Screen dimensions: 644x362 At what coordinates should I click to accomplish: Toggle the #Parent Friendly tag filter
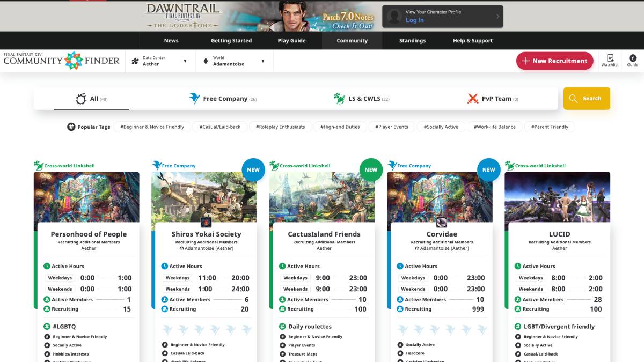coord(550,127)
